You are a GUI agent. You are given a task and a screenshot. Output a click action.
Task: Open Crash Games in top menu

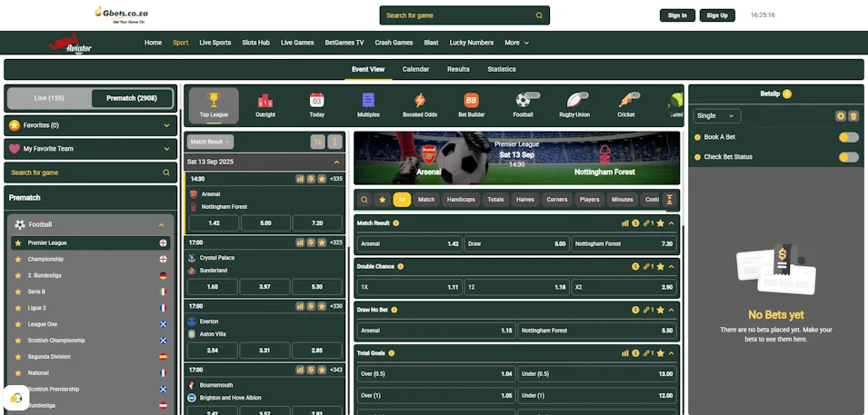(394, 43)
